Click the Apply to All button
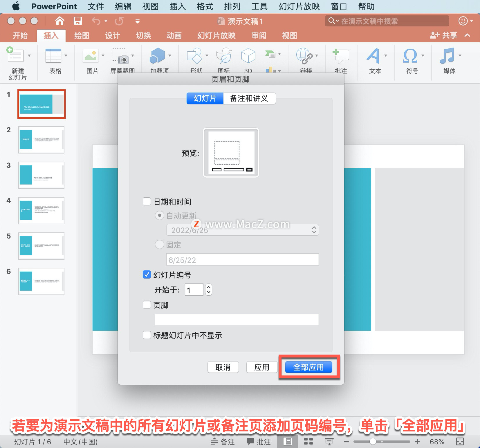The width and height of the screenshot is (480, 448). [x=308, y=367]
